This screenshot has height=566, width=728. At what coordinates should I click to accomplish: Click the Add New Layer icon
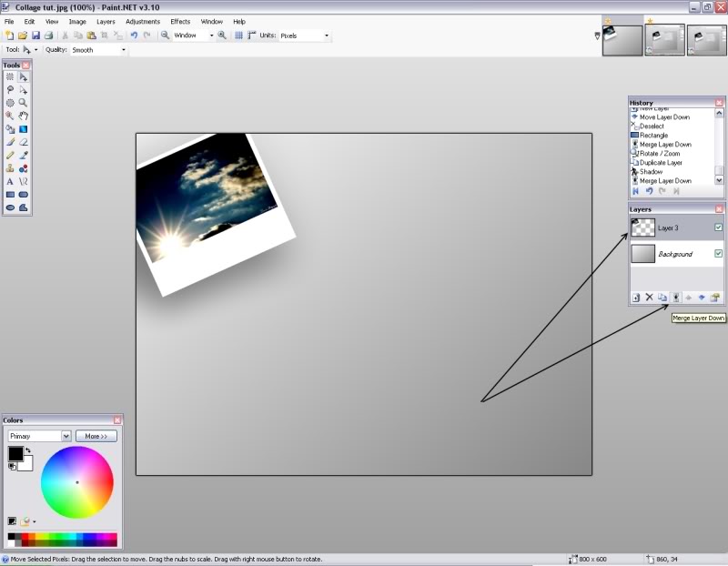636,298
